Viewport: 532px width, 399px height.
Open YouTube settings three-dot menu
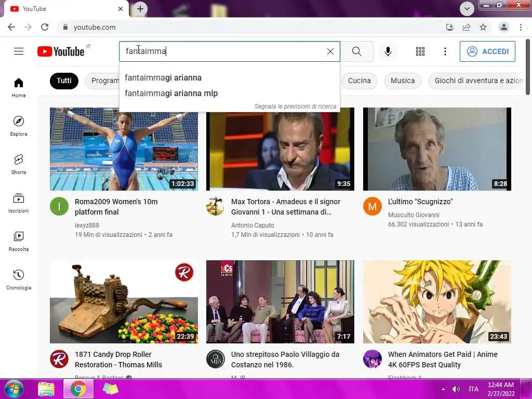pos(445,51)
